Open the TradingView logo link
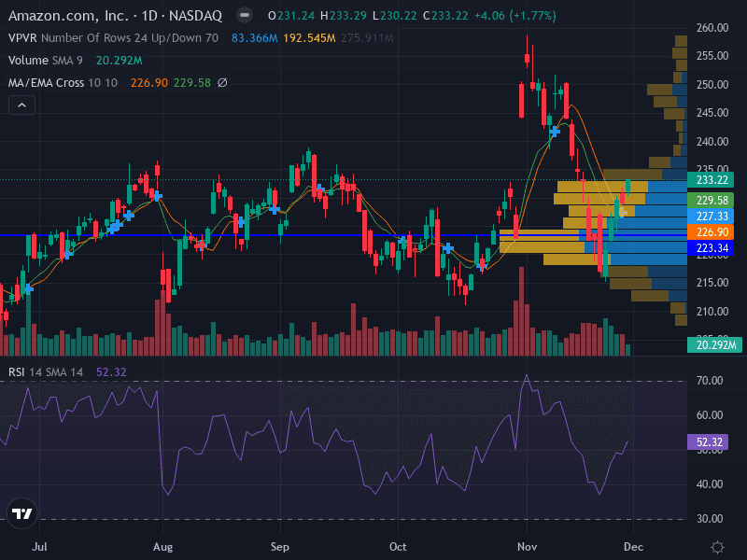 (21, 513)
